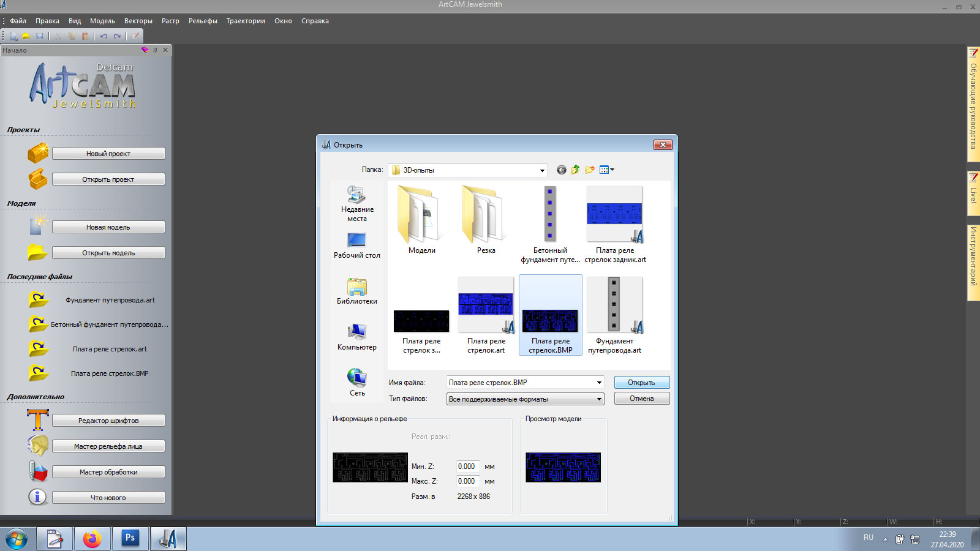The image size is (980, 551).
Task: Select the Резка folder in file list
Action: (x=486, y=220)
